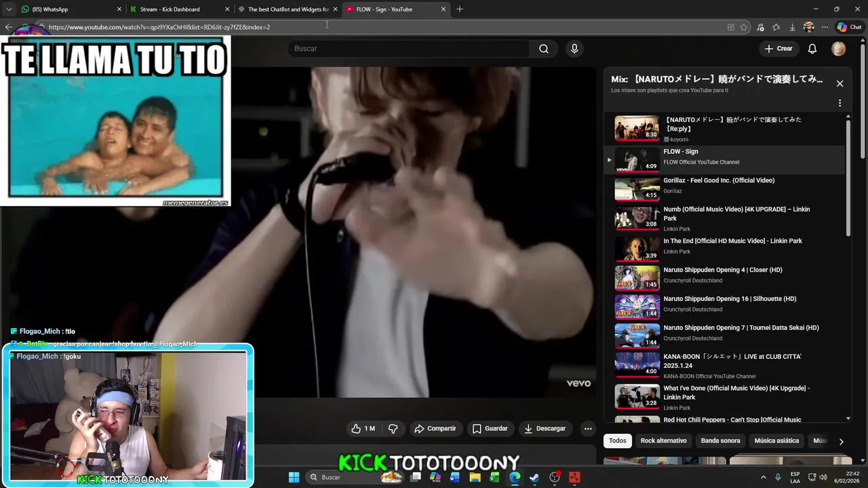
Task: Open media control music icon in toolbar
Action: (x=760, y=27)
